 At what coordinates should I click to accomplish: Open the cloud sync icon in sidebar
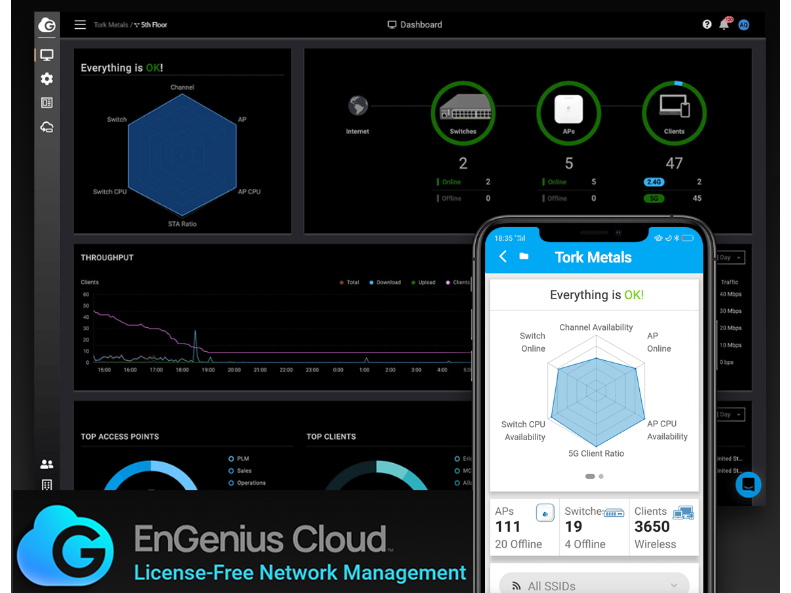[x=46, y=127]
